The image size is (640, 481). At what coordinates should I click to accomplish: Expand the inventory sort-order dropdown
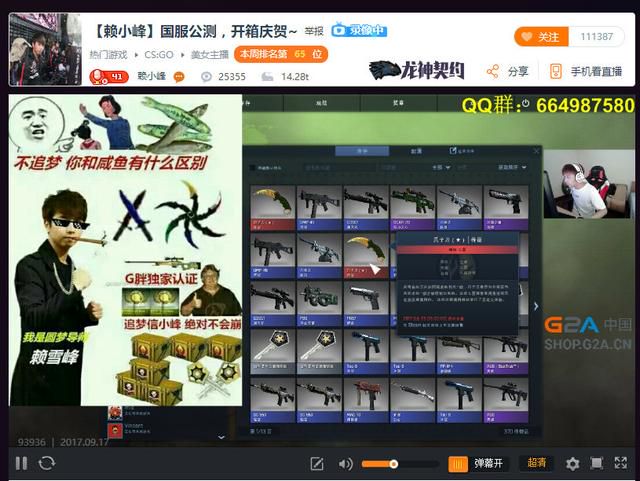512,167
